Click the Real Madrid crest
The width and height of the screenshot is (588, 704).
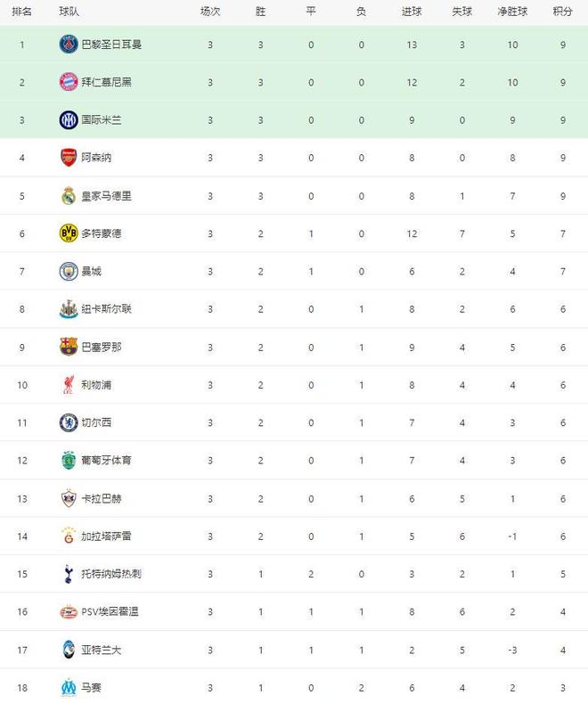pos(69,195)
